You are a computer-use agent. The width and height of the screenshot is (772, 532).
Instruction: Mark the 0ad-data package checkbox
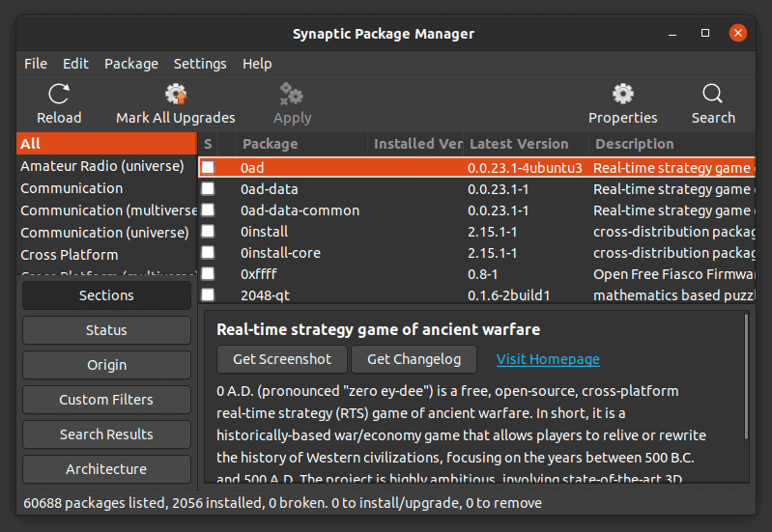click(x=208, y=189)
